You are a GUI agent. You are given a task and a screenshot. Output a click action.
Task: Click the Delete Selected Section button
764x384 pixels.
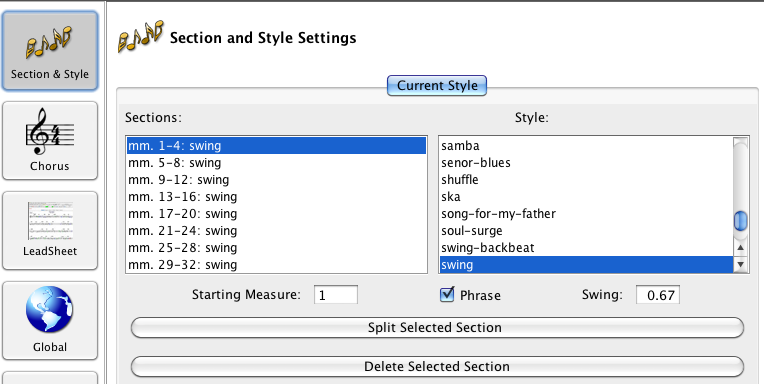click(x=437, y=366)
